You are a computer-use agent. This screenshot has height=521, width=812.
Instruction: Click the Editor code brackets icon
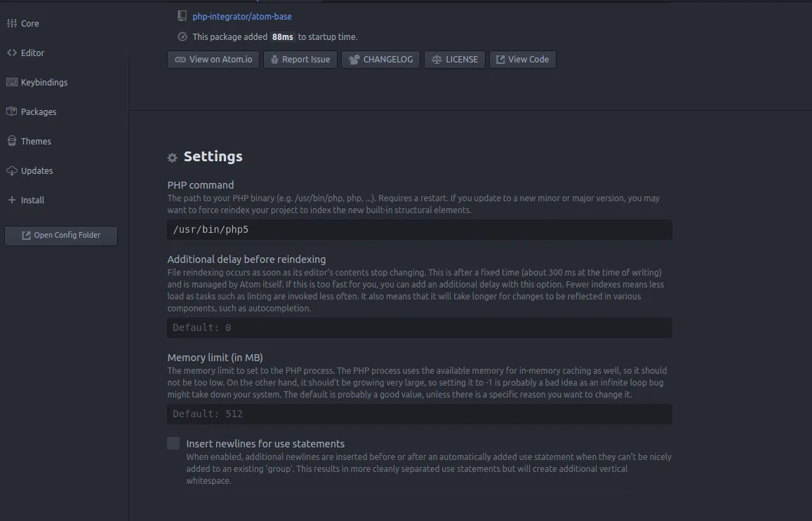[11, 53]
